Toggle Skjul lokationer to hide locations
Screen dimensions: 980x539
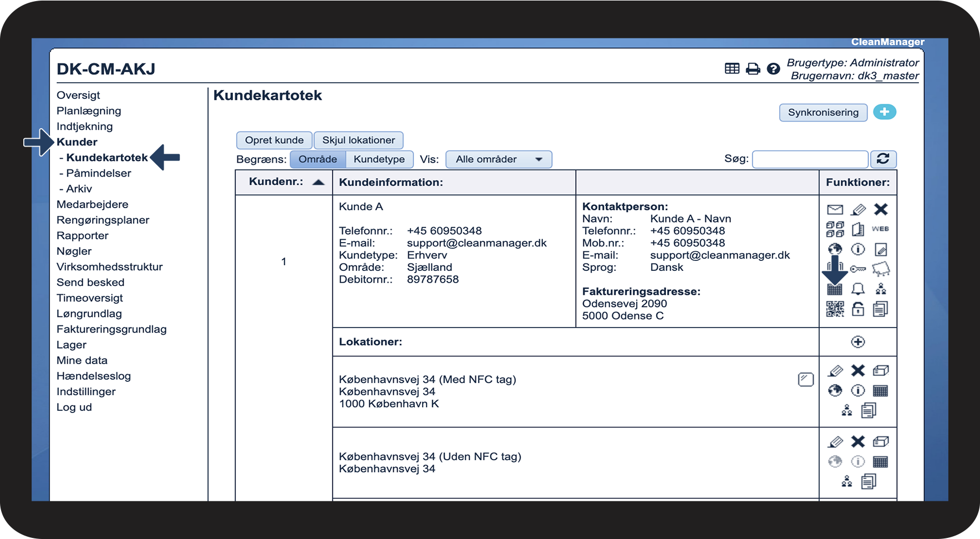(358, 140)
